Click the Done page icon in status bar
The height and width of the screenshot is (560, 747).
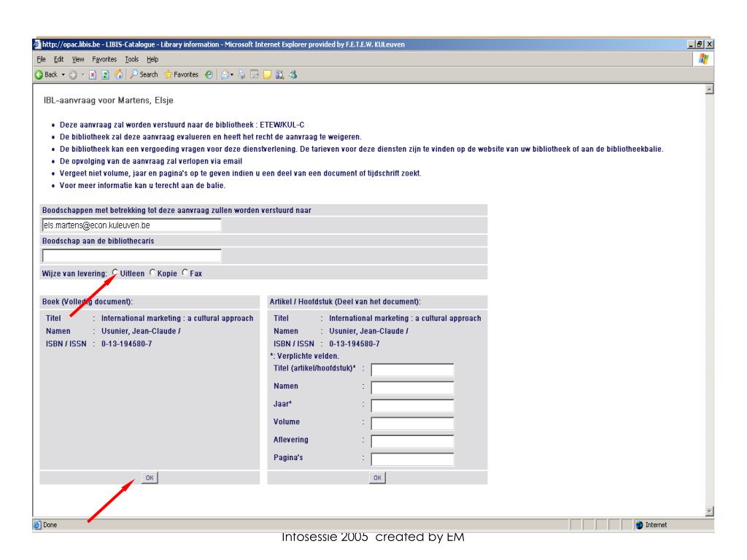(38, 525)
